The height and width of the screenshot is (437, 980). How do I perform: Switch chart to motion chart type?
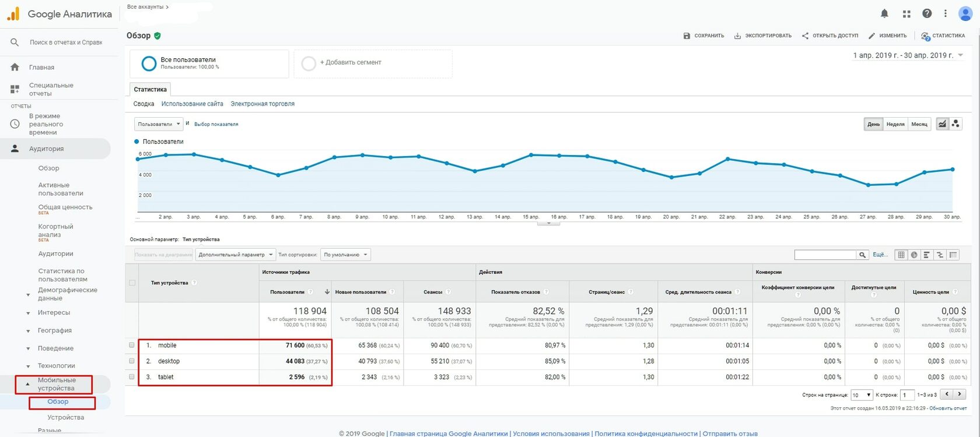tap(955, 124)
